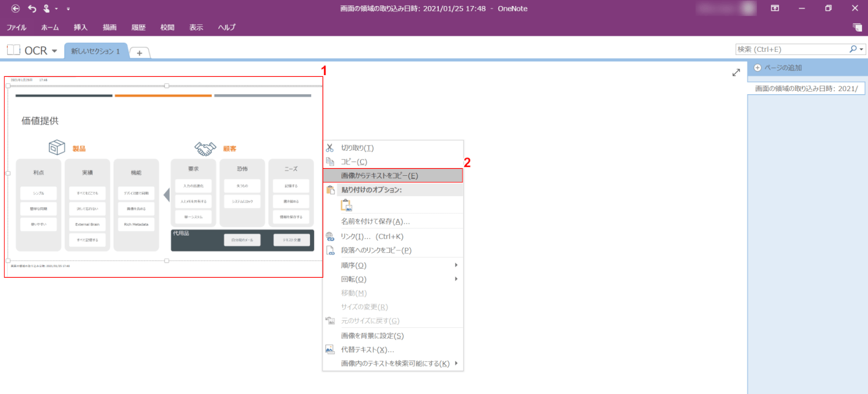Open the 挿入 ribbon tab
This screenshot has height=394, width=868.
point(80,27)
